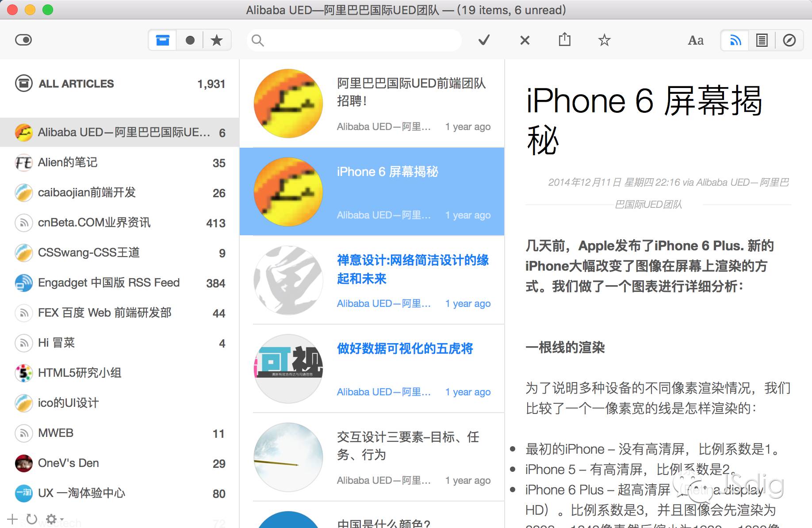Open the MWEB feed
The width and height of the screenshot is (812, 528).
(x=119, y=433)
